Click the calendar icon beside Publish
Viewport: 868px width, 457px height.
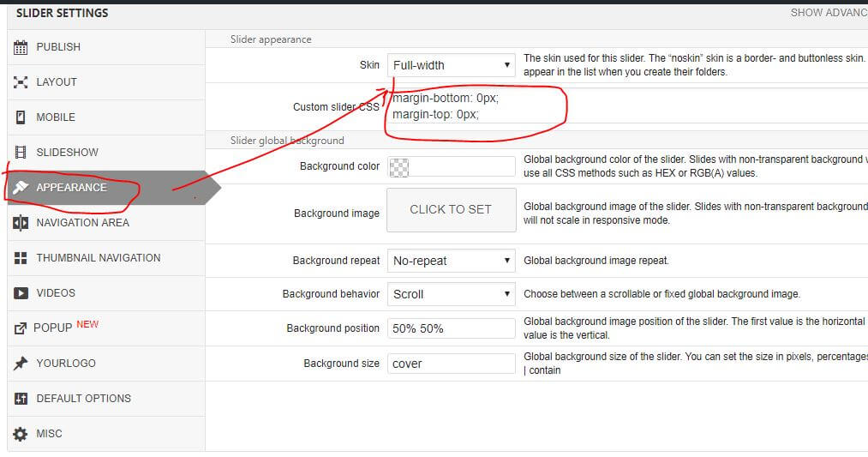[21, 47]
